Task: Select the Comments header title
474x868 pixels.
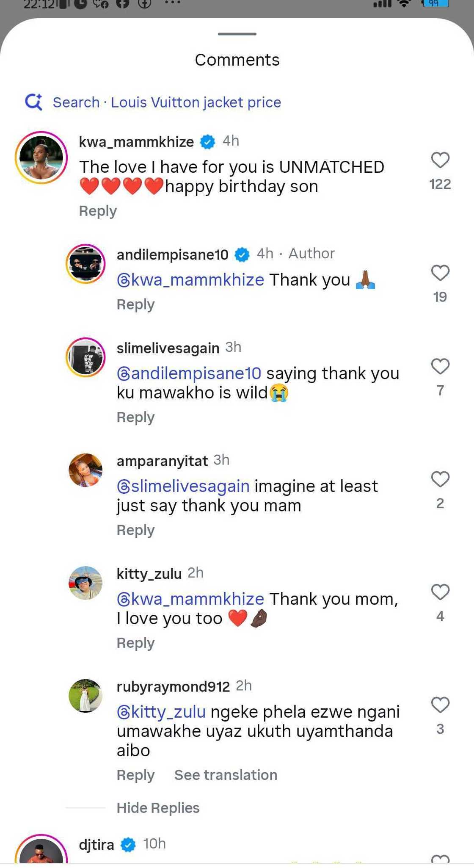Action: pos(237,59)
